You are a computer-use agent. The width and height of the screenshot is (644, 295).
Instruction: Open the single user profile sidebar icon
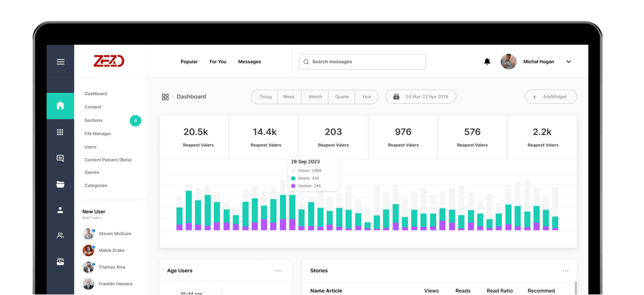[x=60, y=210]
